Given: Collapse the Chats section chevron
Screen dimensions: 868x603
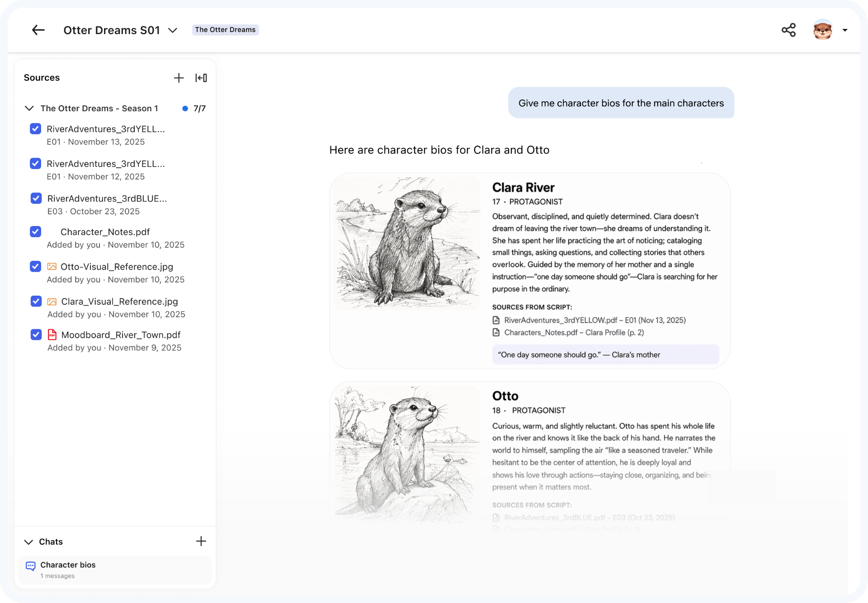Looking at the screenshot, I should (x=28, y=542).
